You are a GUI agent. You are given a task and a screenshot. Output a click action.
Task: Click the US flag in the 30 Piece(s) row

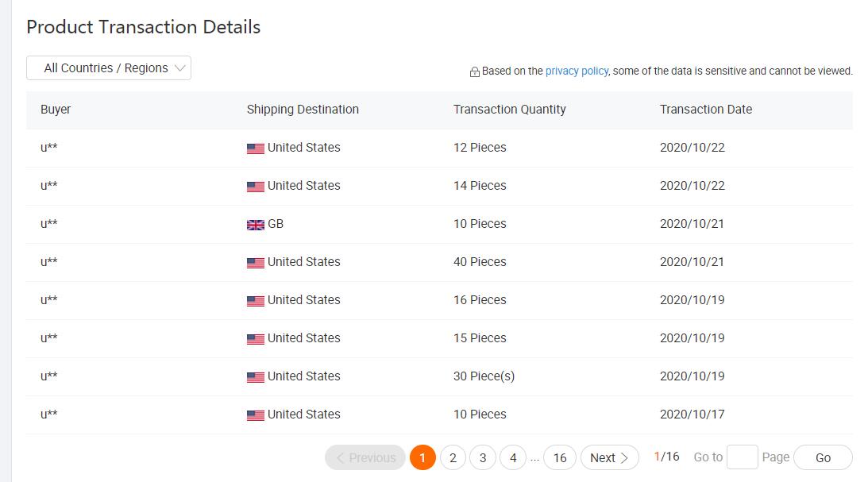click(255, 377)
